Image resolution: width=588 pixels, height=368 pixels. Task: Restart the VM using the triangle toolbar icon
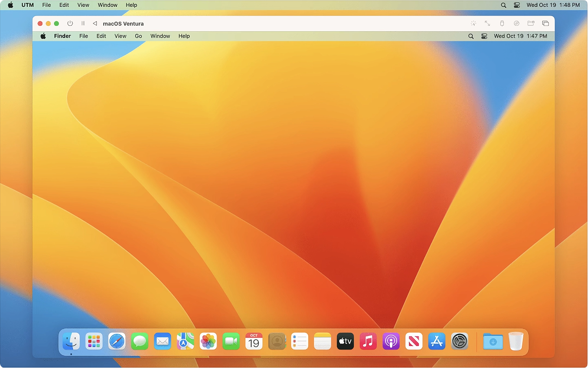(95, 23)
